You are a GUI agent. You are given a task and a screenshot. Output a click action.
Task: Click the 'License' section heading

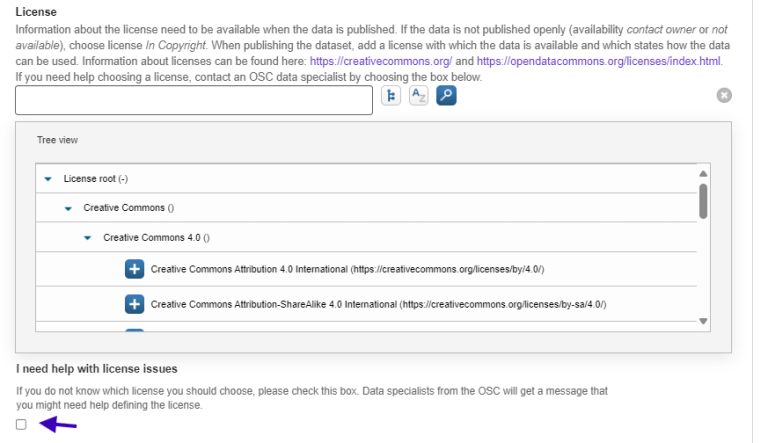pyautogui.click(x=36, y=12)
